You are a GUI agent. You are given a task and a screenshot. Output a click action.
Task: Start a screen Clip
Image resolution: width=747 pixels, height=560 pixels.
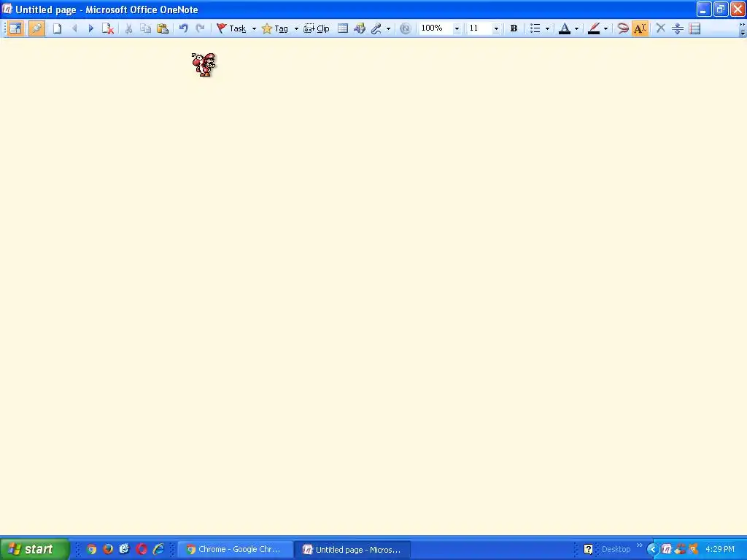click(x=317, y=28)
